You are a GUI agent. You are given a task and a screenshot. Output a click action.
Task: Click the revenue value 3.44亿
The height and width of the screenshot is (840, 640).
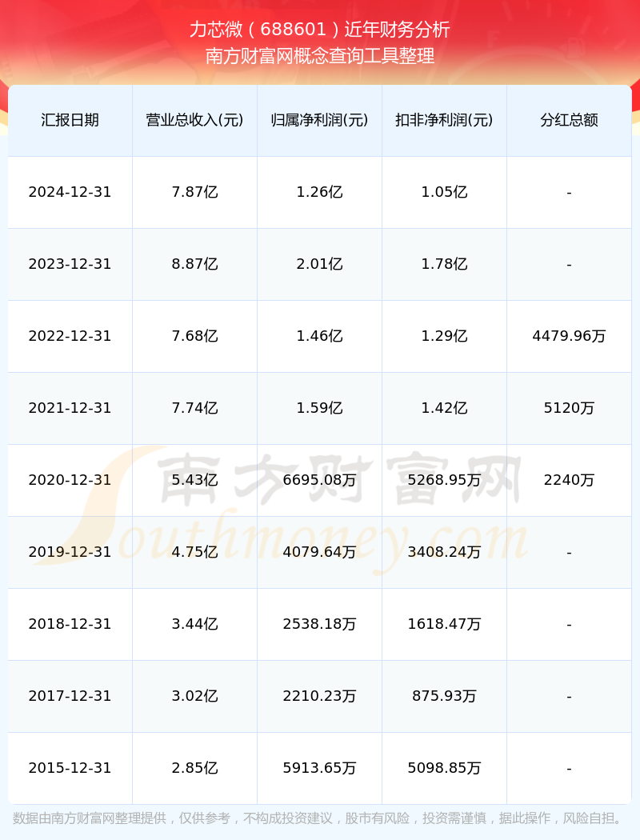[x=195, y=624]
